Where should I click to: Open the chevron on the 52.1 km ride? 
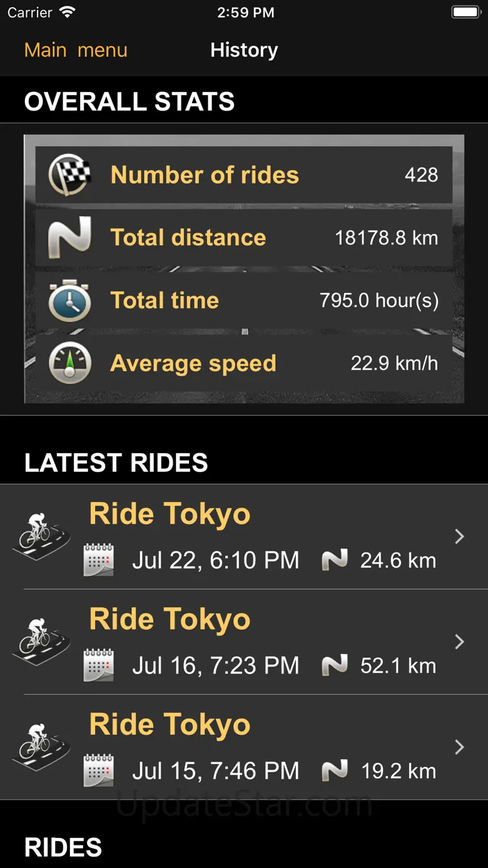[x=459, y=641]
